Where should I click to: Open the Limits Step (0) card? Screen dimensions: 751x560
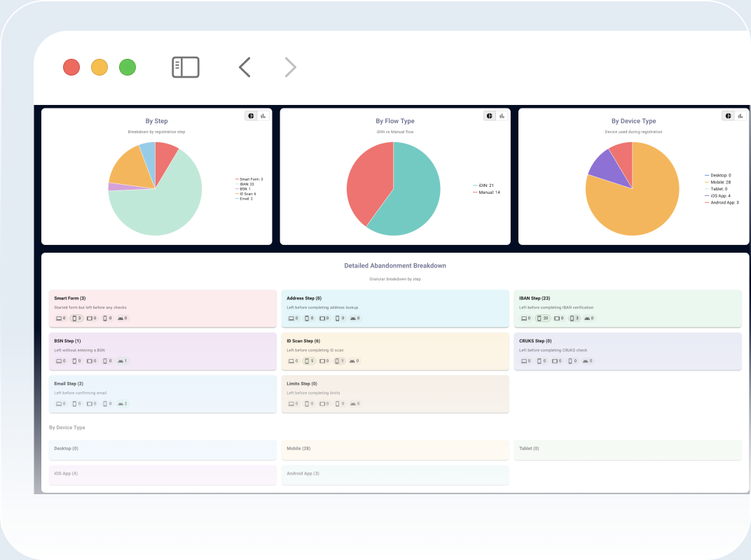(395, 394)
